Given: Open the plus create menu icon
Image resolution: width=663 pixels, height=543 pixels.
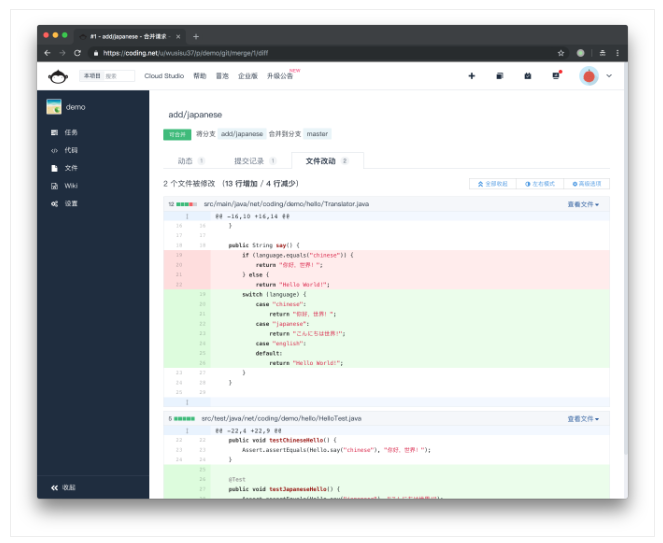Looking at the screenshot, I should point(472,76).
